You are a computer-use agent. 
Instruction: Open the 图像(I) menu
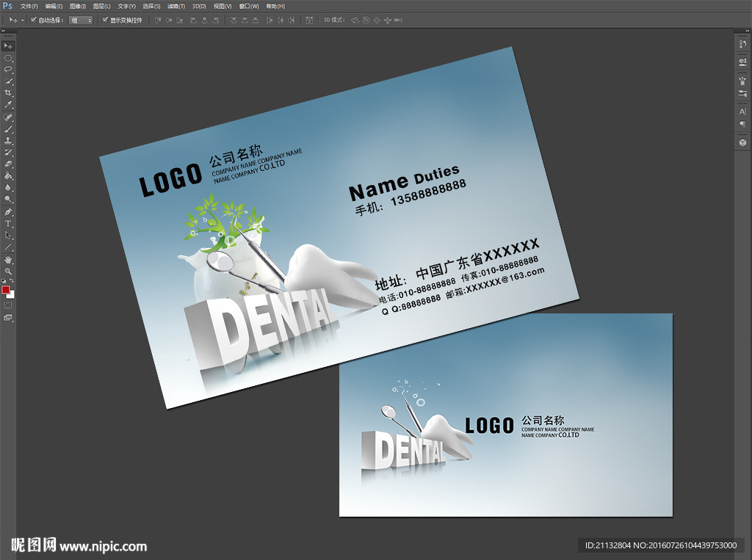pos(78,6)
